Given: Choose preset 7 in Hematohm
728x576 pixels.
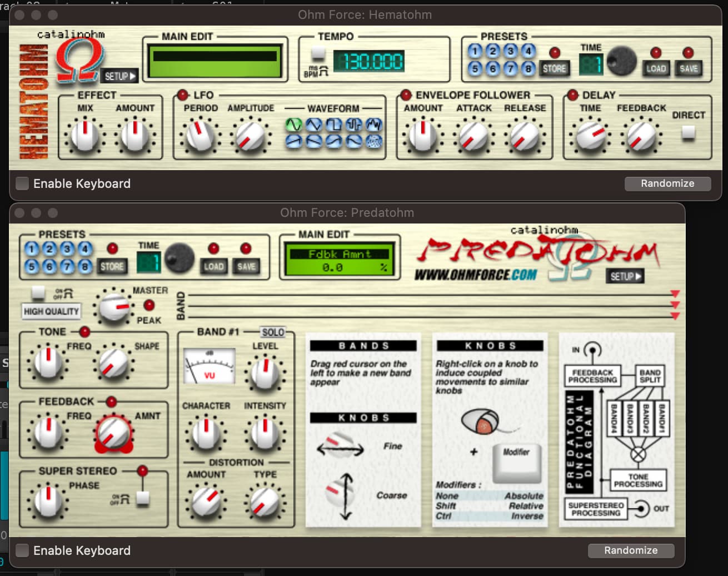Looking at the screenshot, I should [510, 68].
